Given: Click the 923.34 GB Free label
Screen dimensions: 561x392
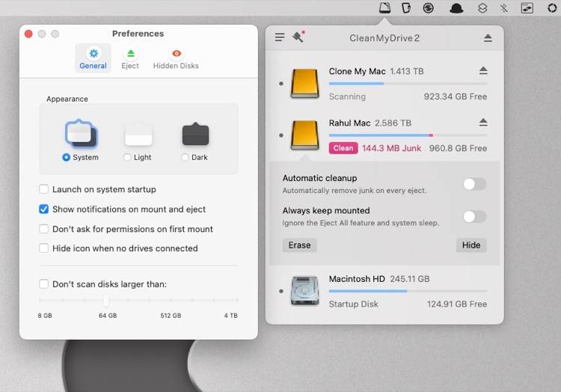Looking at the screenshot, I should point(455,97).
